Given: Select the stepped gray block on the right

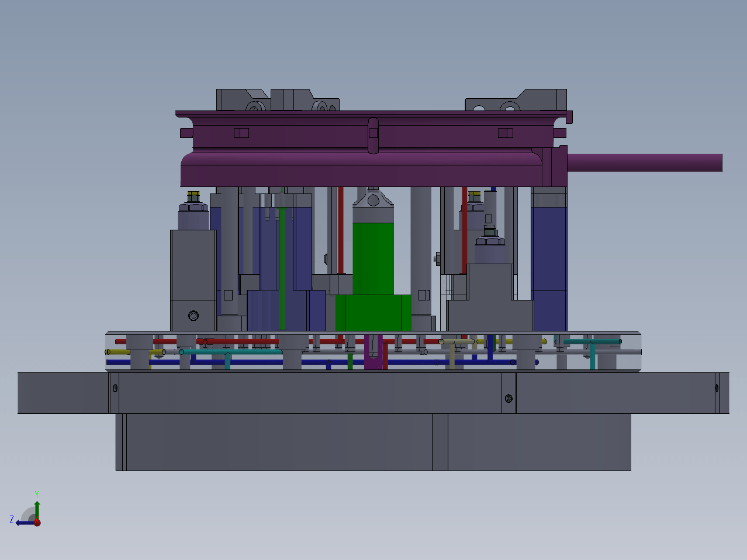Looking at the screenshot, I should [490, 298].
